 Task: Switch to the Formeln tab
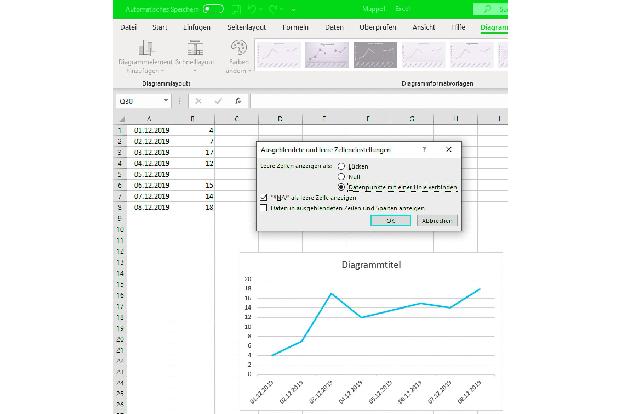[295, 28]
